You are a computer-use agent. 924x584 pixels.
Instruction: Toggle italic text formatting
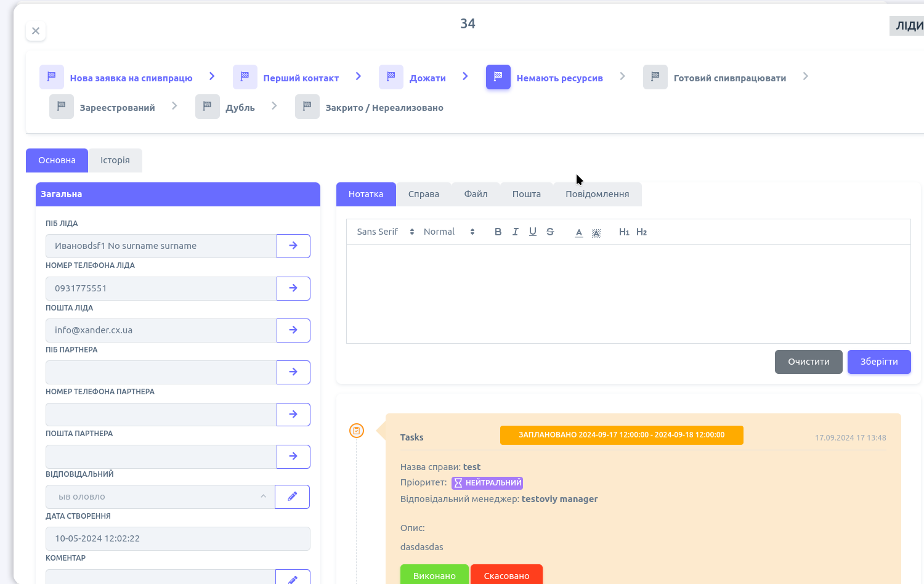[x=515, y=232]
